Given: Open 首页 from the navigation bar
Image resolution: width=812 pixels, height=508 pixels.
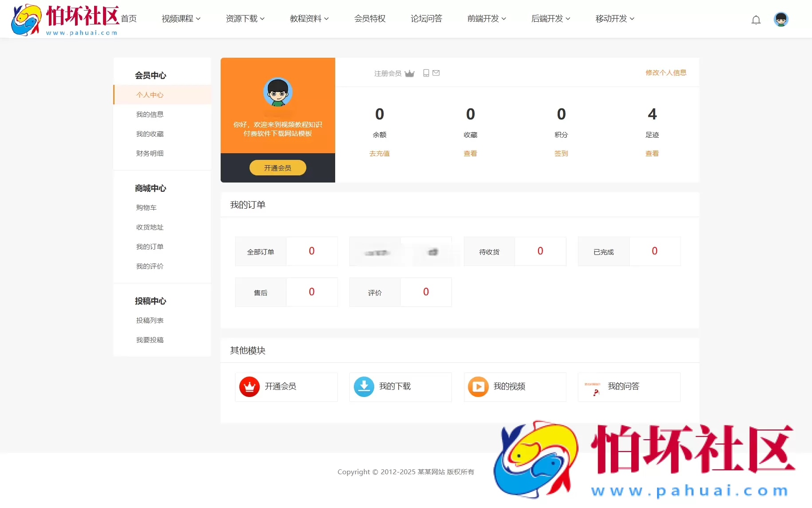Looking at the screenshot, I should pos(128,18).
